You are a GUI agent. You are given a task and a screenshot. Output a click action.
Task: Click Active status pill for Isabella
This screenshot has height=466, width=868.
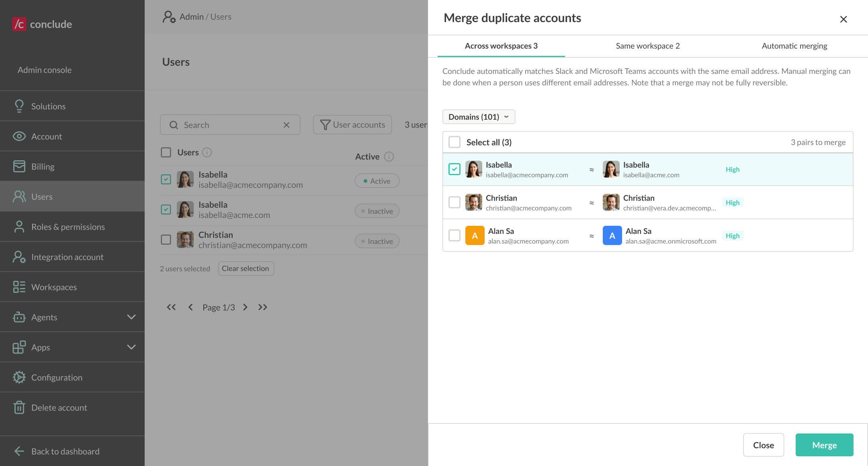377,181
